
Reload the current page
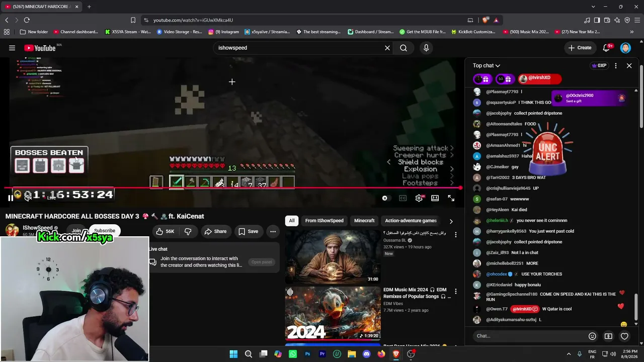[27, 20]
